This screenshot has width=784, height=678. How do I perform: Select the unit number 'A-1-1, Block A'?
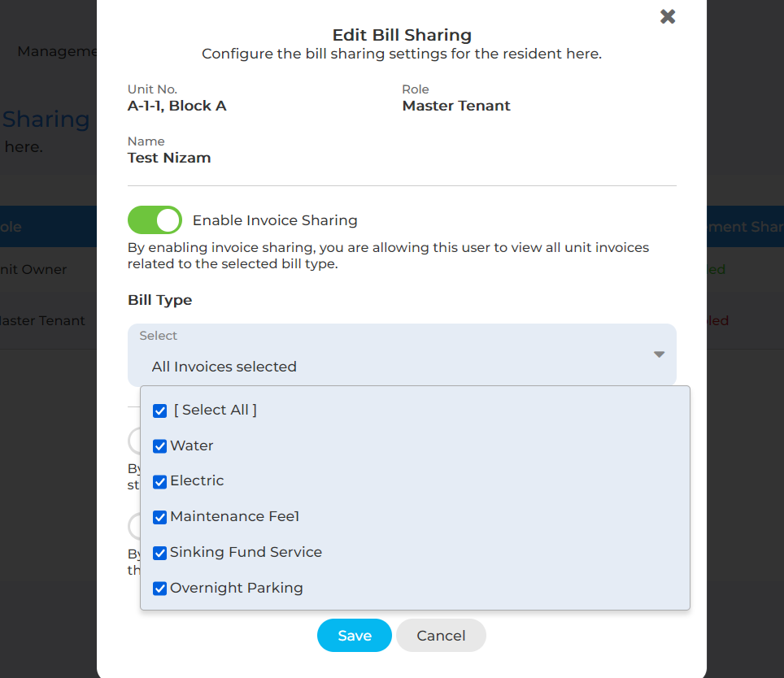coord(177,106)
